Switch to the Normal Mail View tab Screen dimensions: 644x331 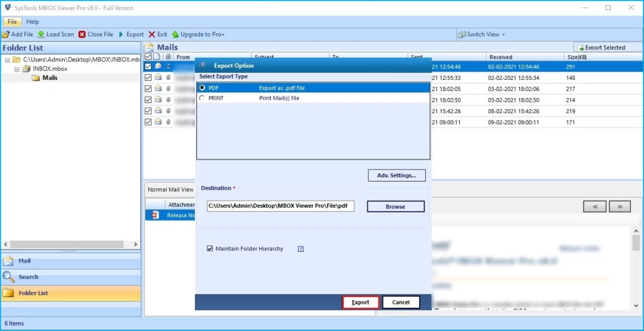[170, 190]
